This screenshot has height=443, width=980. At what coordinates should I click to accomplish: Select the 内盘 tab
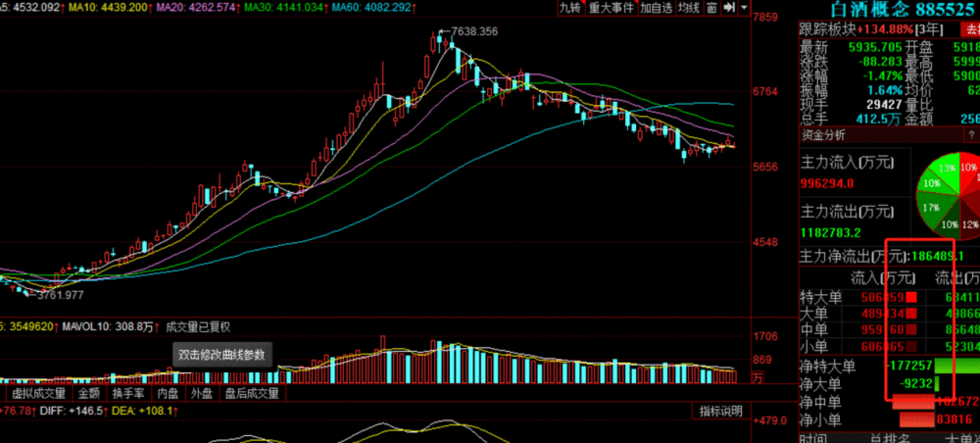click(168, 393)
